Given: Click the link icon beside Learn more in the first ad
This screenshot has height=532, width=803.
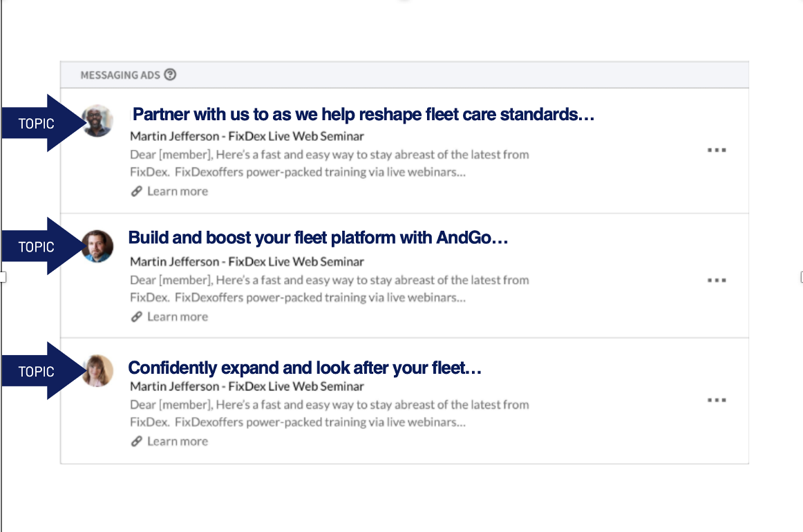Looking at the screenshot, I should point(136,191).
